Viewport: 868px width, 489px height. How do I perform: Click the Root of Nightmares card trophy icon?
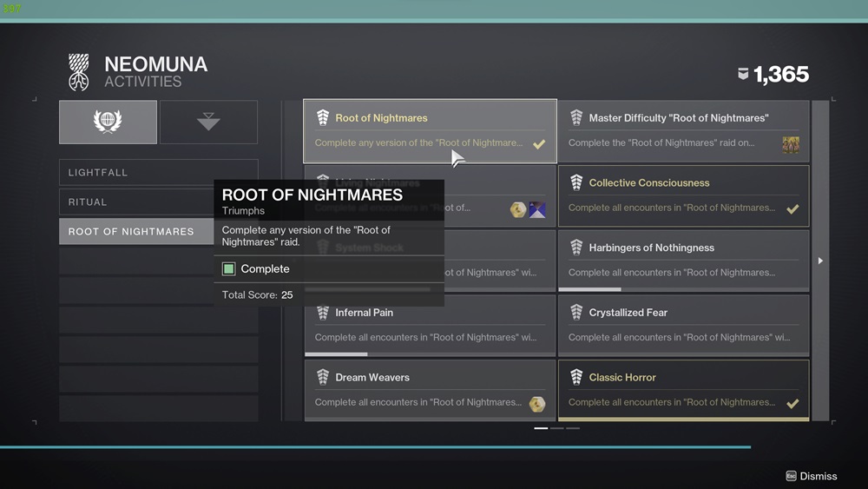pos(323,117)
